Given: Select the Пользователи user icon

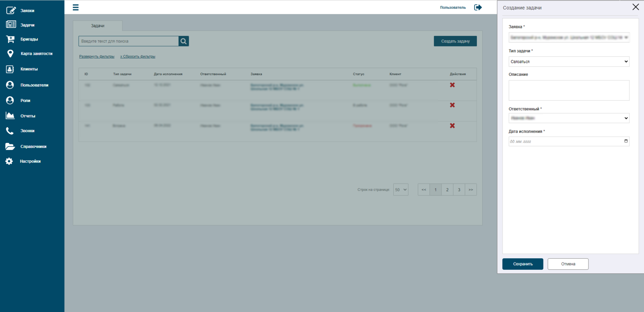Looking at the screenshot, I should point(10,85).
